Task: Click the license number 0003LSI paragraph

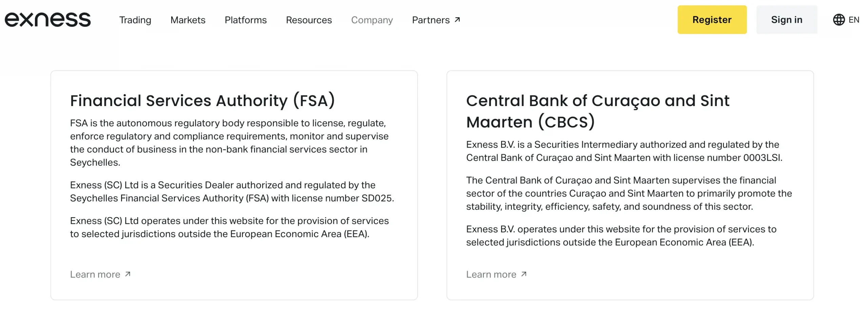Action: (624, 151)
